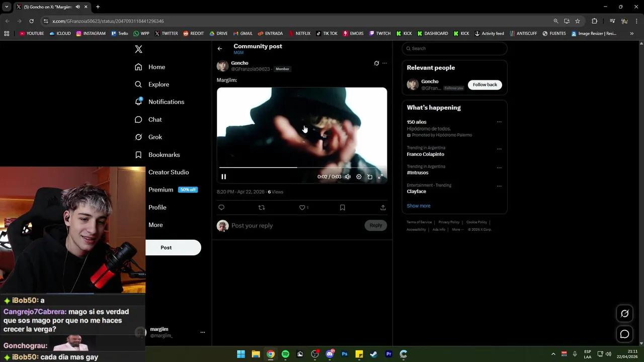Mute the video volume icon
This screenshot has width=644, height=362.
tap(348, 176)
